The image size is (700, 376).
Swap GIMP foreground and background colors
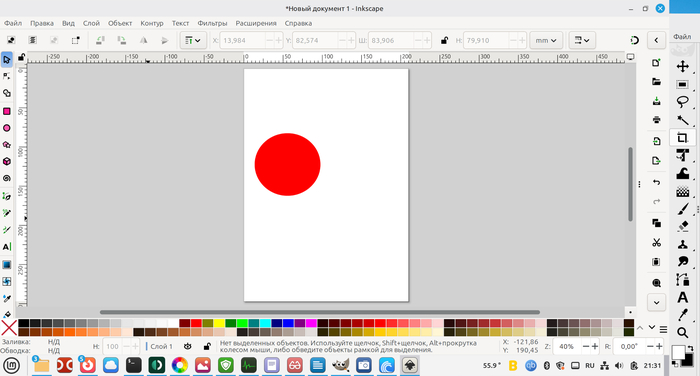click(x=690, y=348)
